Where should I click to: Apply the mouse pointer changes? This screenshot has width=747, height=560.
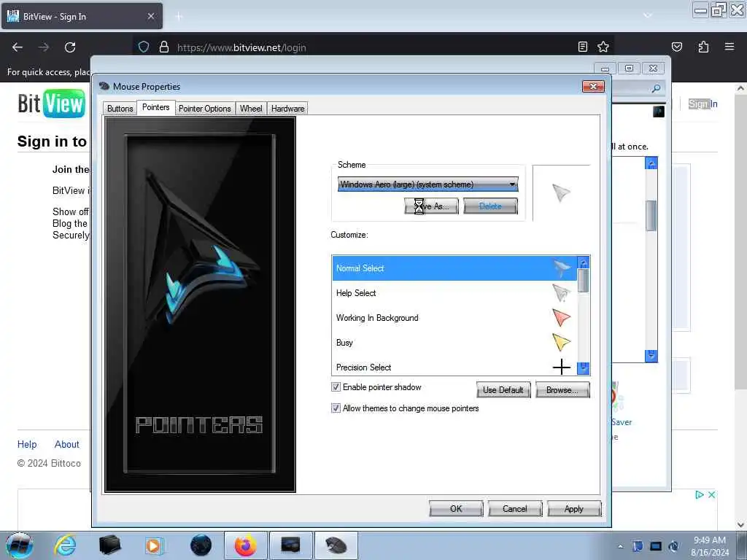click(x=574, y=508)
